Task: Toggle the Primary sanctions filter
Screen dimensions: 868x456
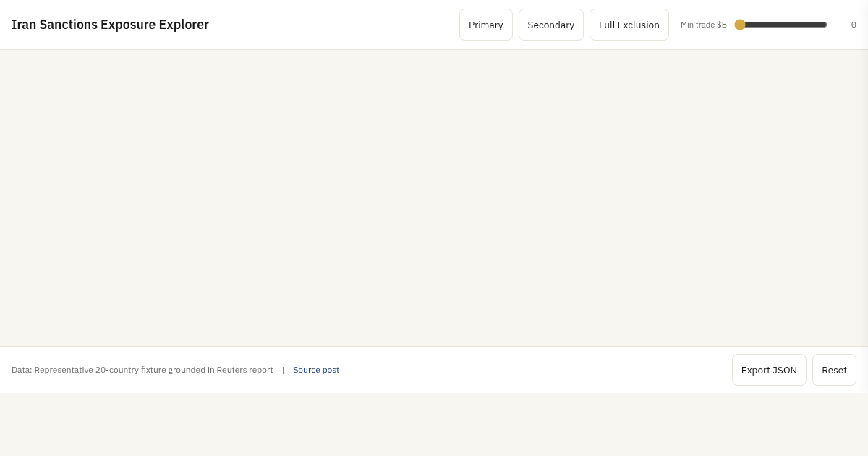Action: coord(486,25)
